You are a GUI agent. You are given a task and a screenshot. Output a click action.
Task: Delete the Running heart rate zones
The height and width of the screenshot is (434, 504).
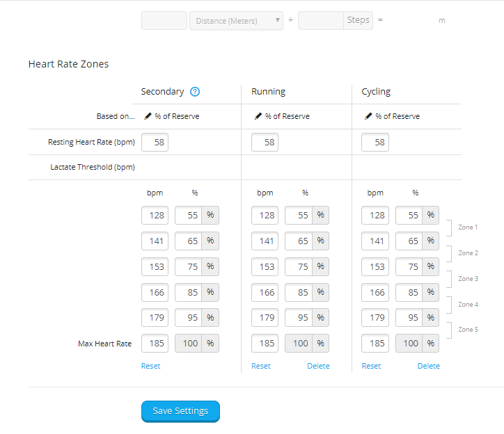coord(318,366)
